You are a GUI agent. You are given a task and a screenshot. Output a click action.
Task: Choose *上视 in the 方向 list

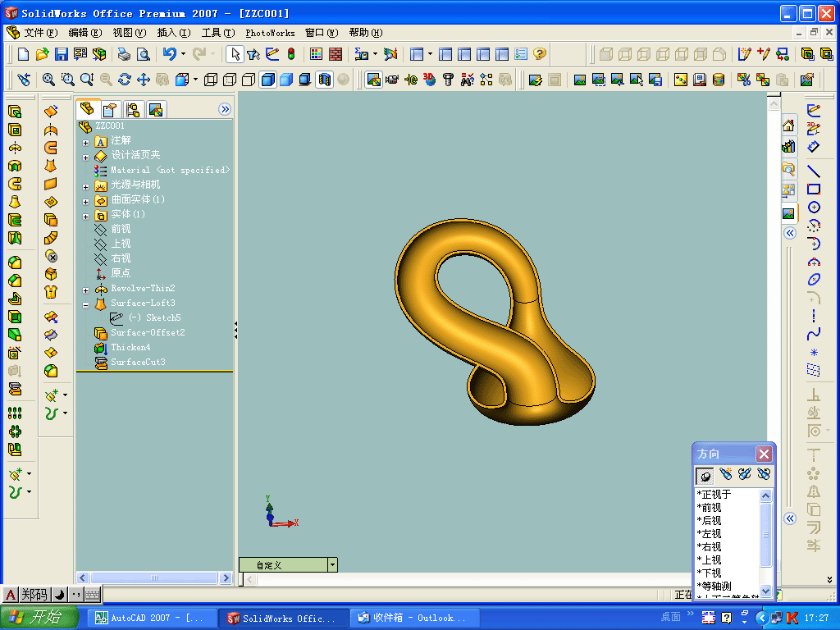(709, 559)
